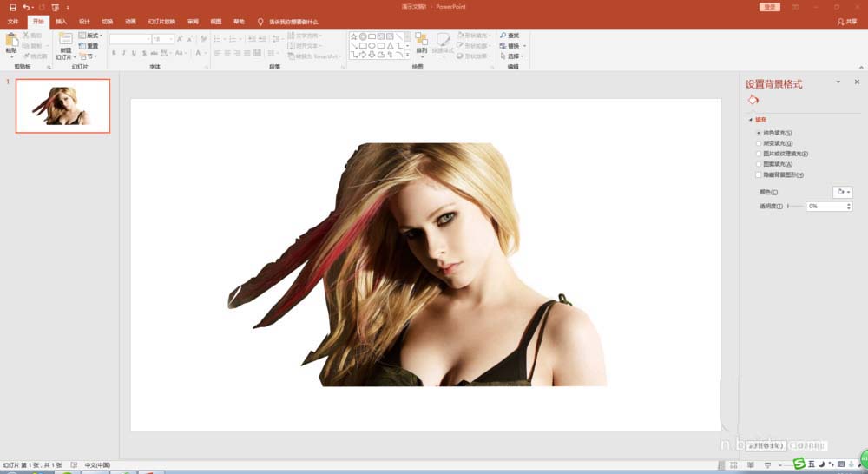Click increase font size icon

[180, 39]
